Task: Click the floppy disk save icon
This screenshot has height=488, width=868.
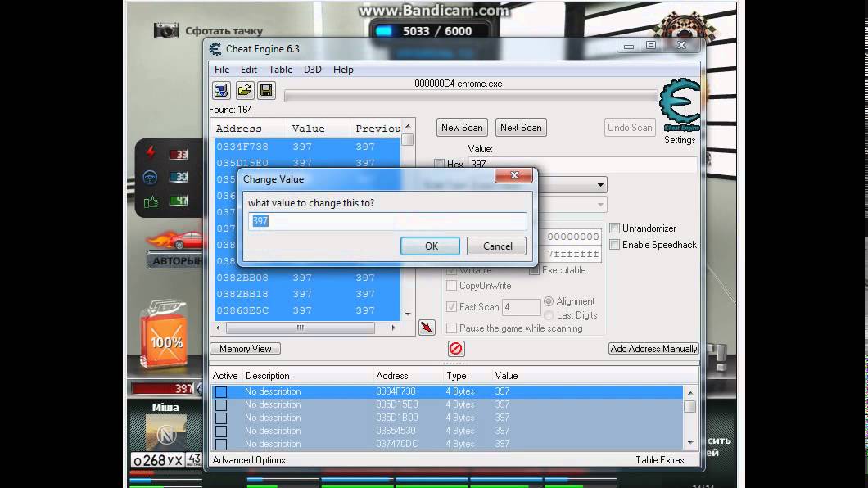Action: (266, 90)
